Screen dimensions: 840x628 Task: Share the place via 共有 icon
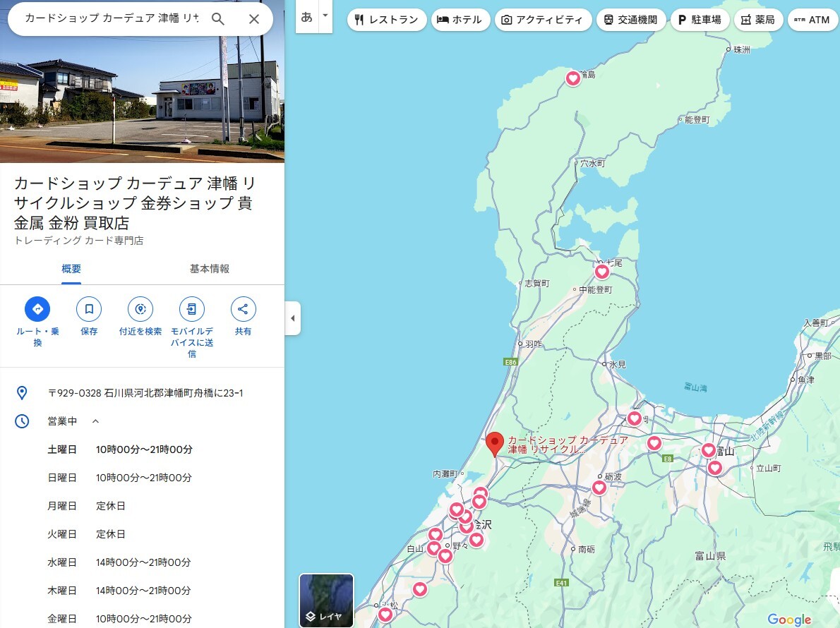pyautogui.click(x=244, y=309)
